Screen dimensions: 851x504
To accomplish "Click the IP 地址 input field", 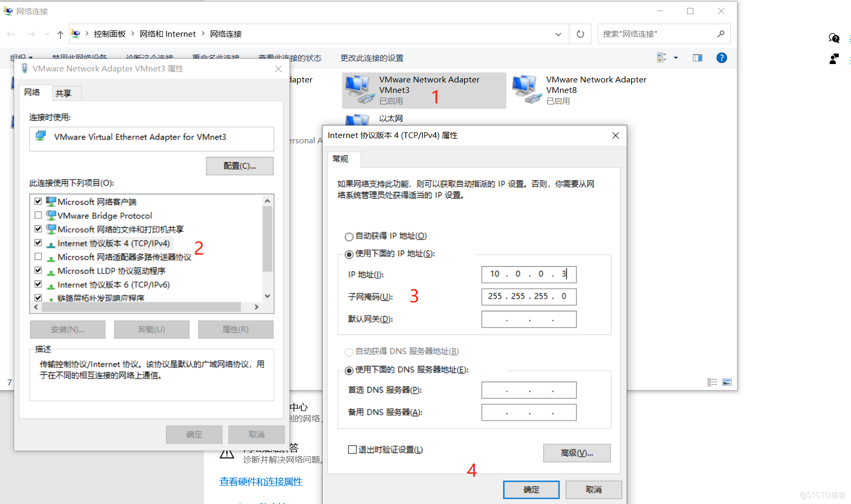I will click(529, 274).
